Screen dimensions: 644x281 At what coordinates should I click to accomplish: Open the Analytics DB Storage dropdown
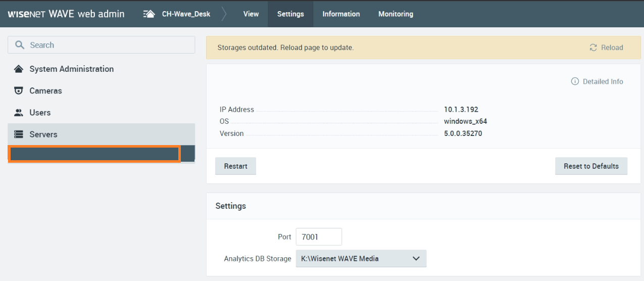[361, 258]
